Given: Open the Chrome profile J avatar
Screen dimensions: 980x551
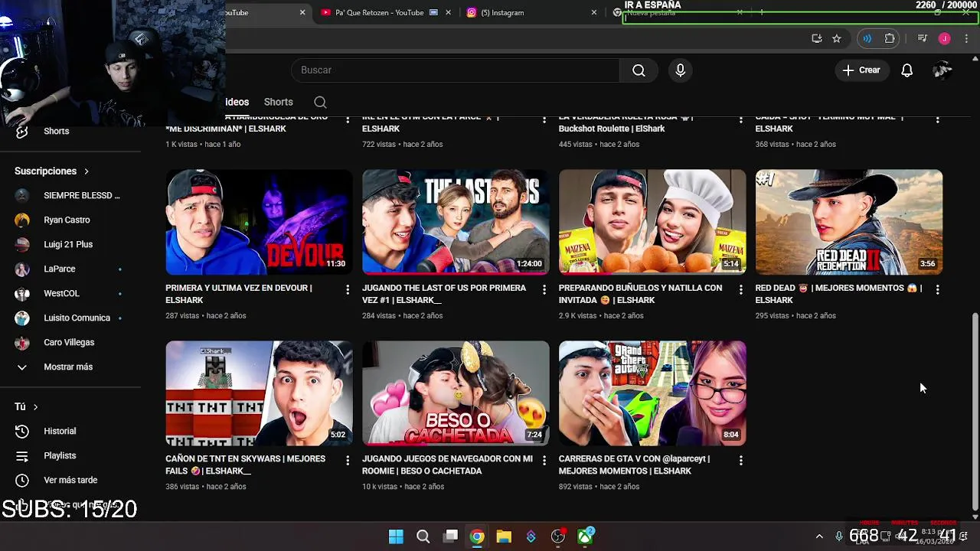Looking at the screenshot, I should (x=944, y=38).
